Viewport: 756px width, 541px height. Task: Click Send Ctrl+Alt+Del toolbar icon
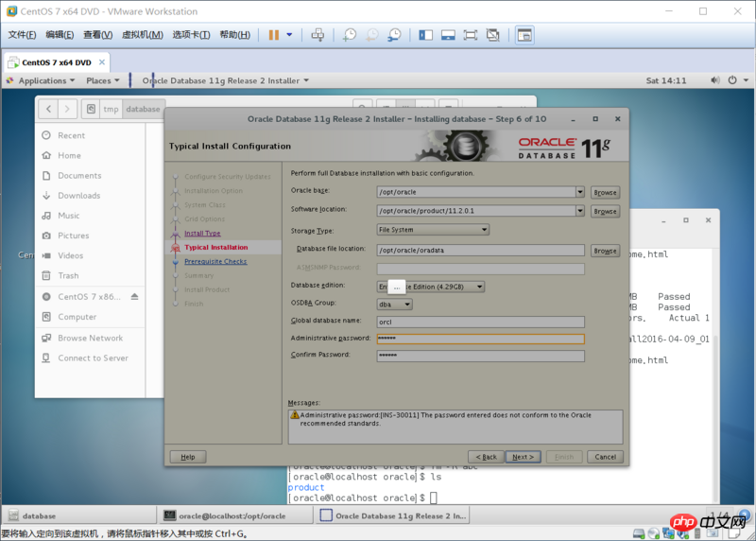coord(318,35)
